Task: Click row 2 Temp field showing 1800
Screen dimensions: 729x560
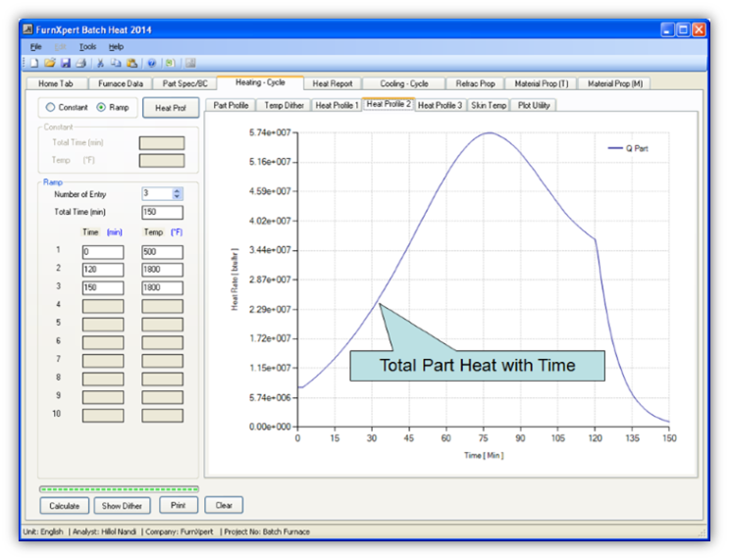Action: (162, 270)
